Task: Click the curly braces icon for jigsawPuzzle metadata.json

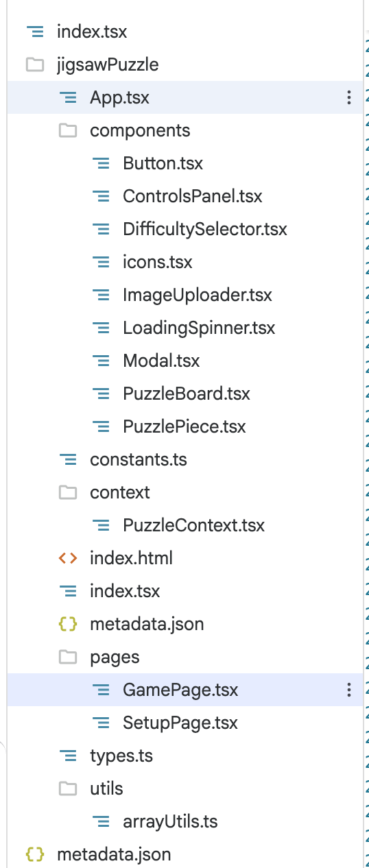Action: (68, 624)
